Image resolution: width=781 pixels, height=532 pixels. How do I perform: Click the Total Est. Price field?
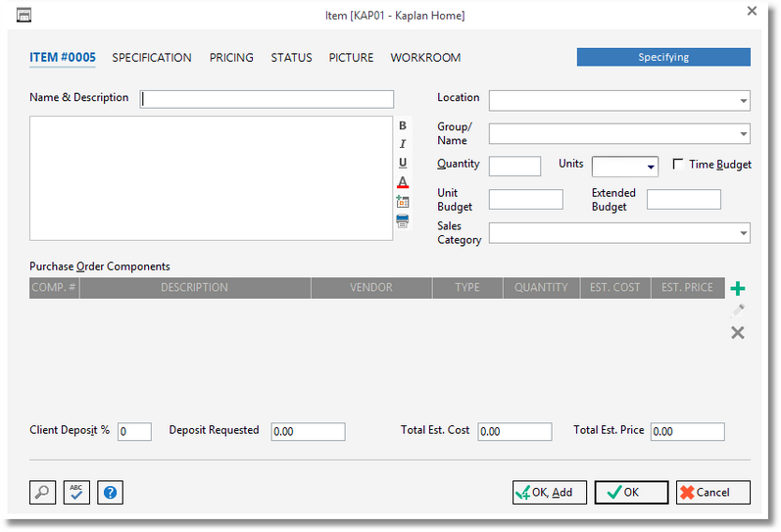coord(687,431)
